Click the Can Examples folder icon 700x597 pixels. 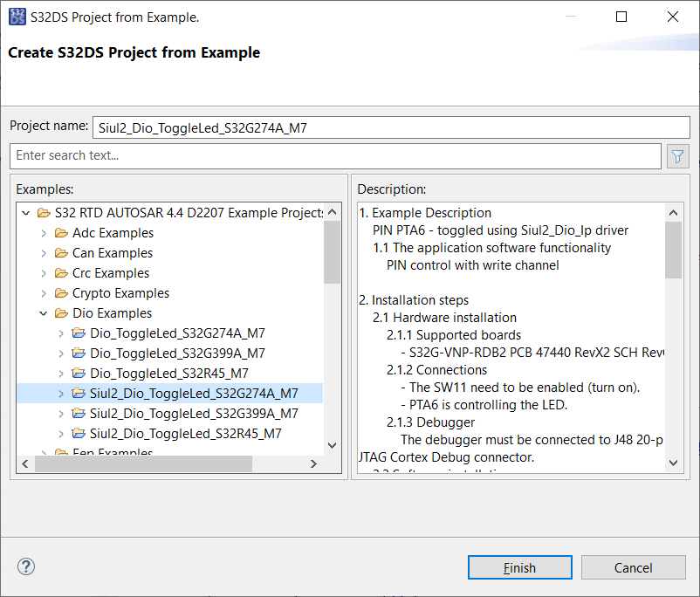(60, 253)
